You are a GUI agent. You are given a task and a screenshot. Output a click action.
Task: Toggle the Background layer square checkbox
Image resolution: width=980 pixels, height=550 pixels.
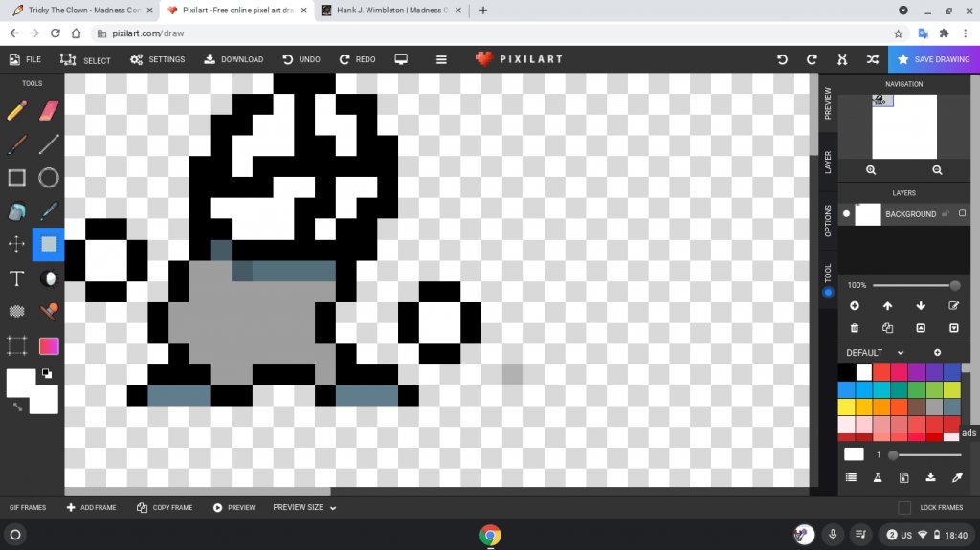(963, 213)
